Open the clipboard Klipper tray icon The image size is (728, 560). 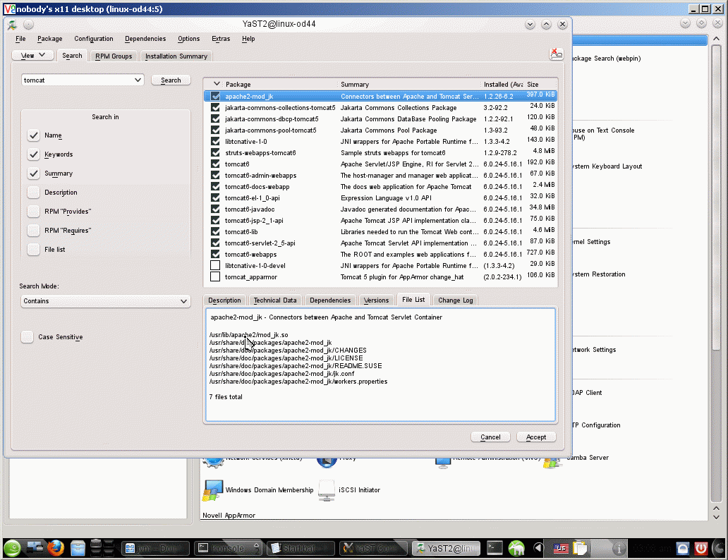580,549
